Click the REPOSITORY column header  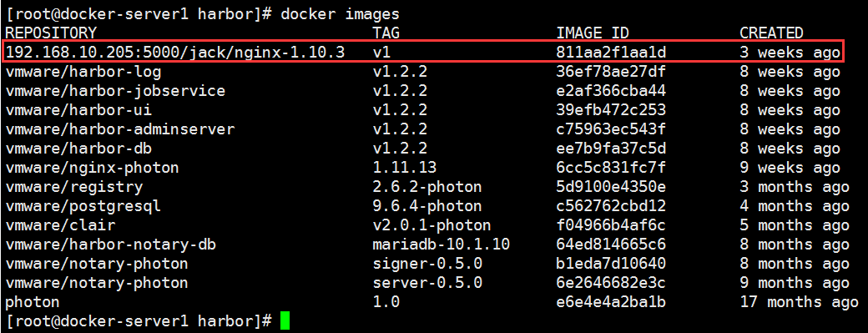(x=51, y=33)
